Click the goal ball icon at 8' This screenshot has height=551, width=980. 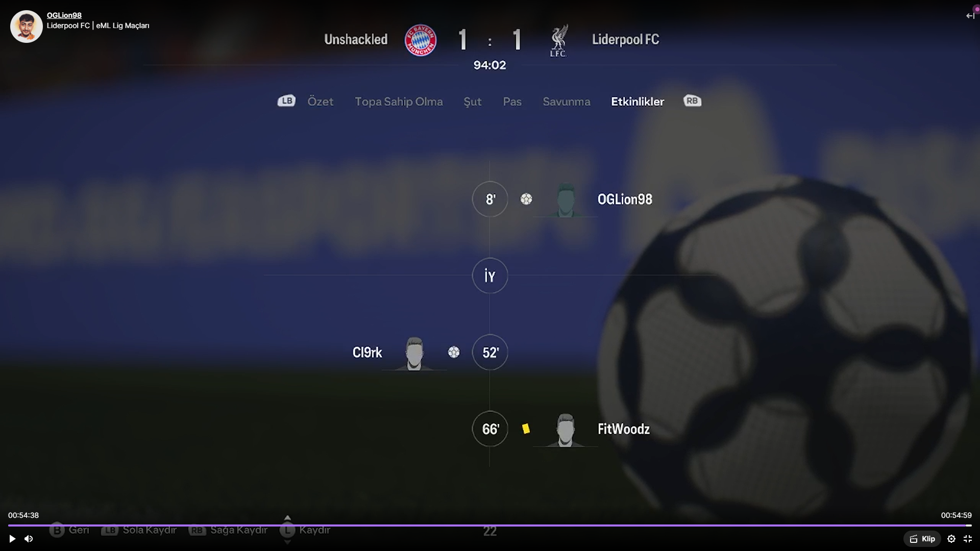[x=526, y=199]
